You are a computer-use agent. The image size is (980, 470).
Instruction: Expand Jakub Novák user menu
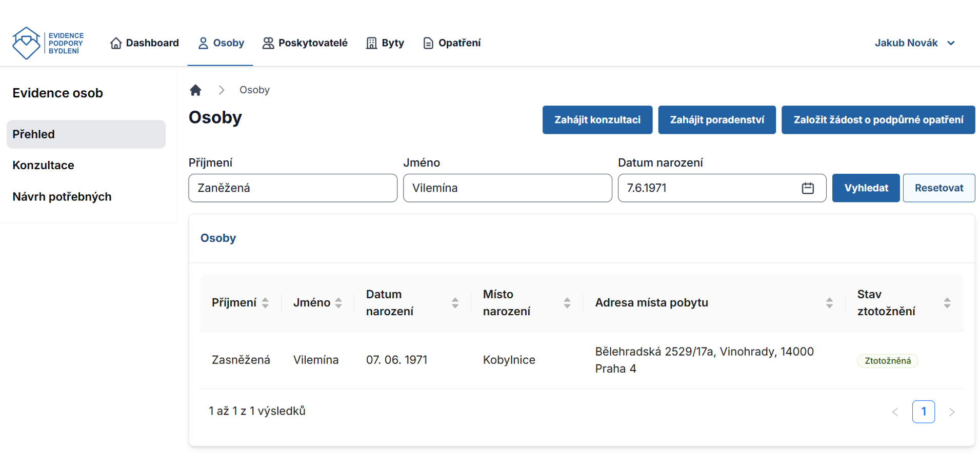tap(914, 43)
